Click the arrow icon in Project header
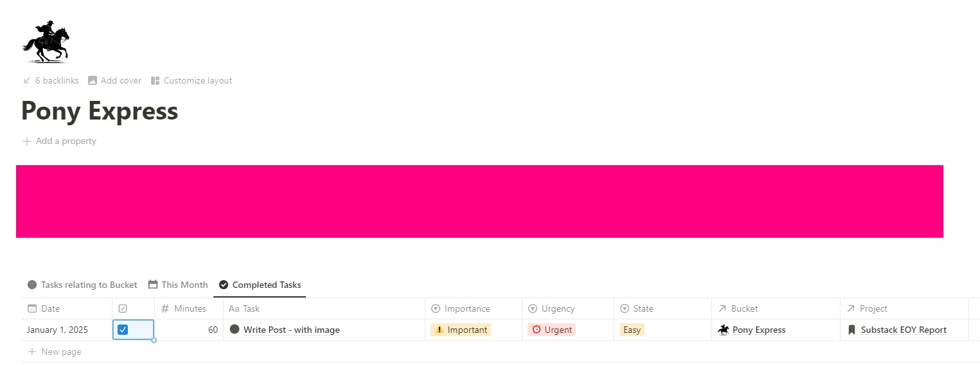 pyautogui.click(x=851, y=308)
